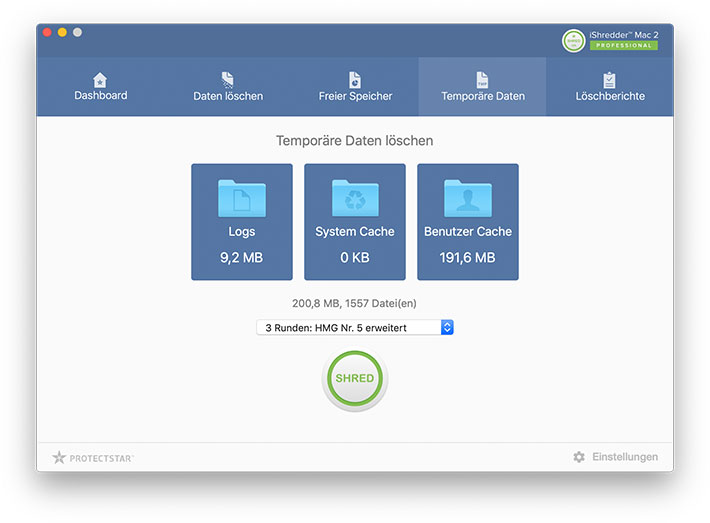Open the Freier Speicher tab

355,86
